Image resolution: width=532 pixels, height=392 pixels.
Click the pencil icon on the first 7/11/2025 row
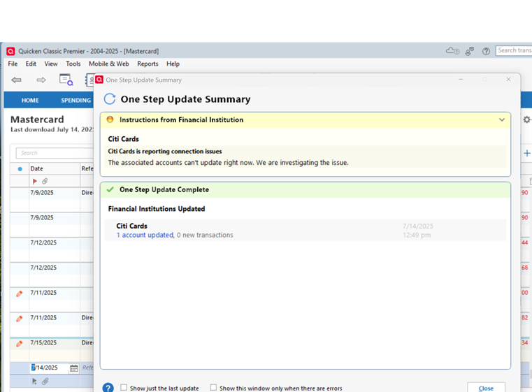[20, 293]
